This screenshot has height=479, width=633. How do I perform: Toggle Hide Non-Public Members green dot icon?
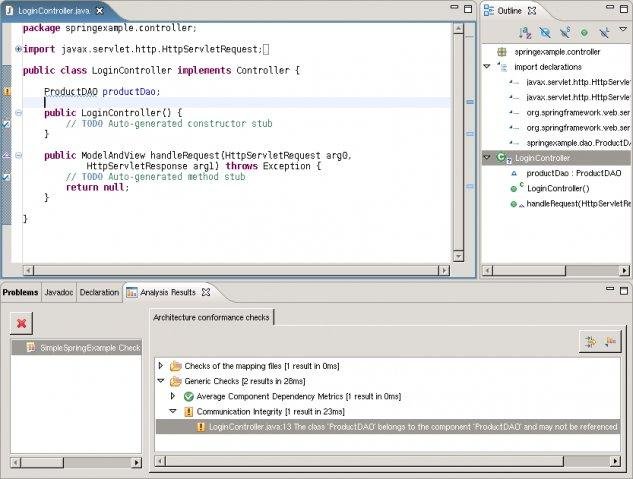[x=584, y=33]
